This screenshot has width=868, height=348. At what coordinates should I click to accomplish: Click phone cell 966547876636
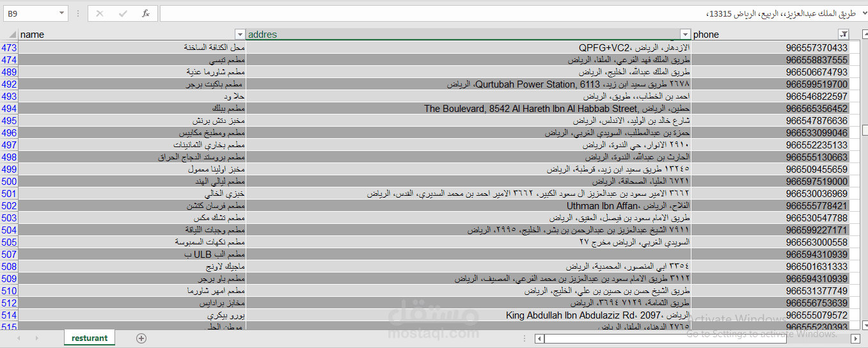[x=771, y=120]
